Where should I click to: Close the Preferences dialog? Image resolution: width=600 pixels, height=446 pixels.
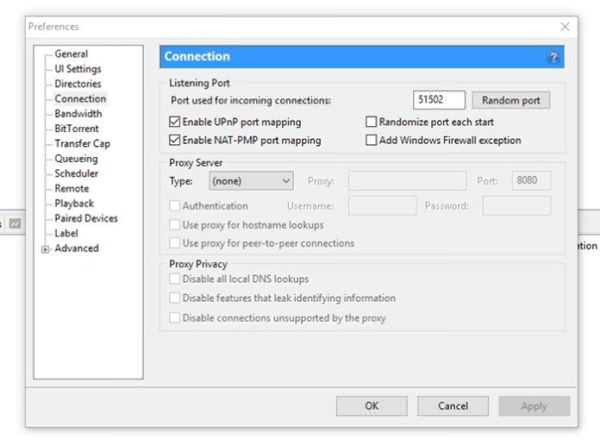point(565,27)
